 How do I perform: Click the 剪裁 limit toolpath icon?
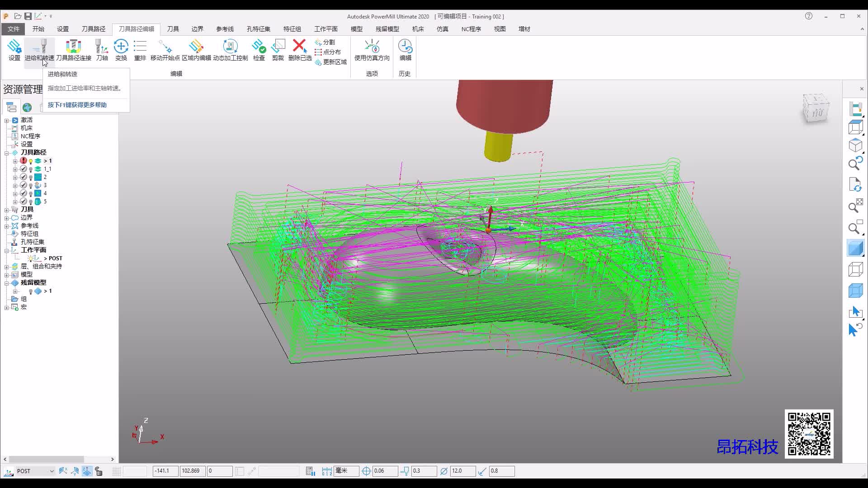[x=278, y=50]
